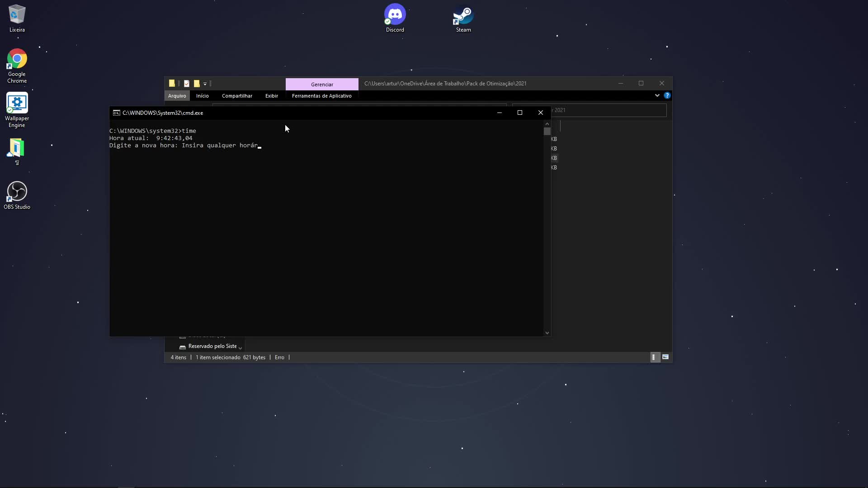Viewport: 868px width, 488px height.
Task: Click the cmd scrollbar down arrow
Action: click(x=547, y=333)
